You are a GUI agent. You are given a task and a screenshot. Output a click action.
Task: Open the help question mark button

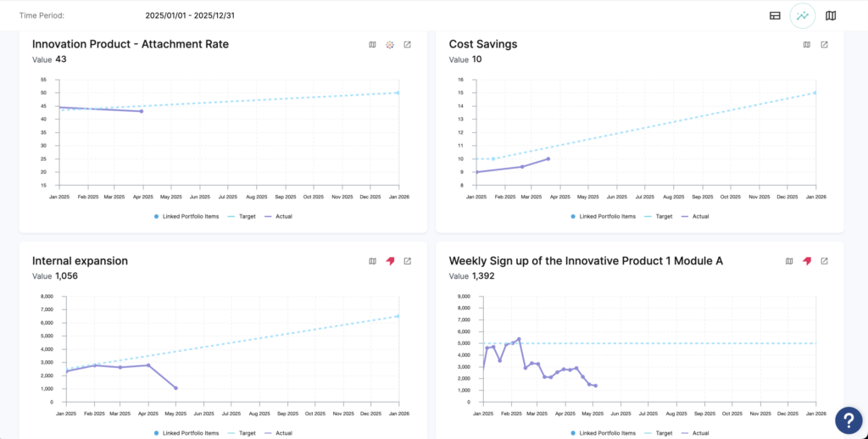pyautogui.click(x=849, y=420)
